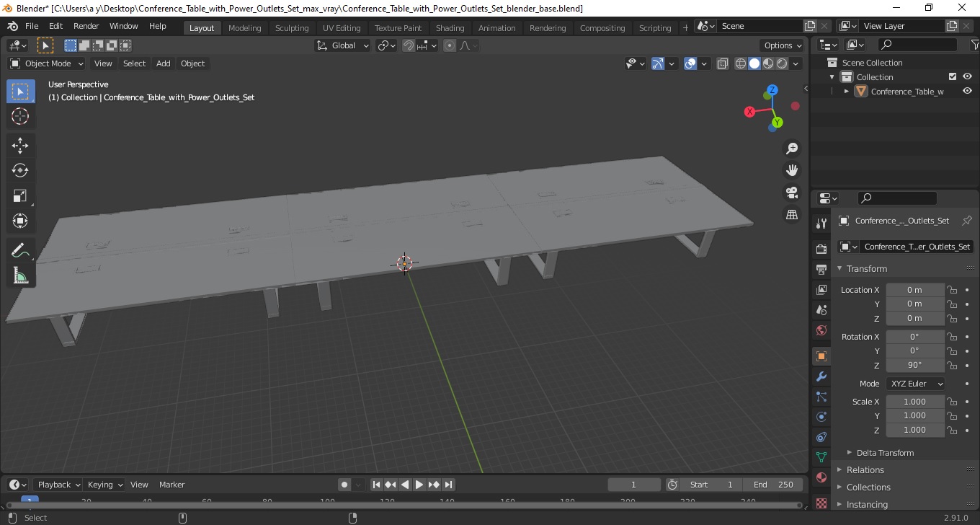Expand the Collections panel
The height and width of the screenshot is (525, 980).
[868, 487]
